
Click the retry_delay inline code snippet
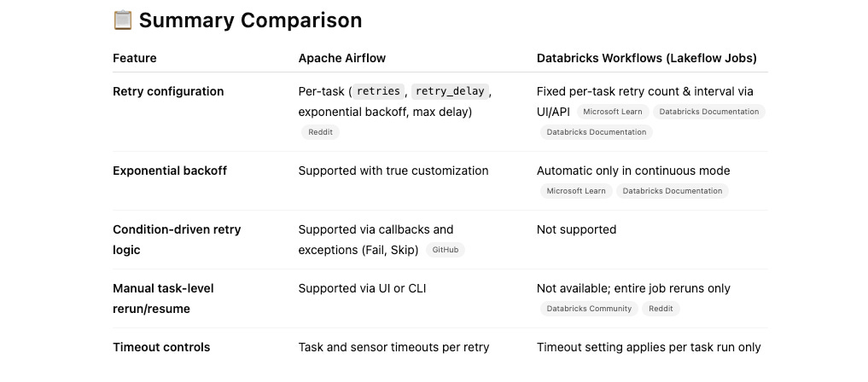(x=450, y=91)
